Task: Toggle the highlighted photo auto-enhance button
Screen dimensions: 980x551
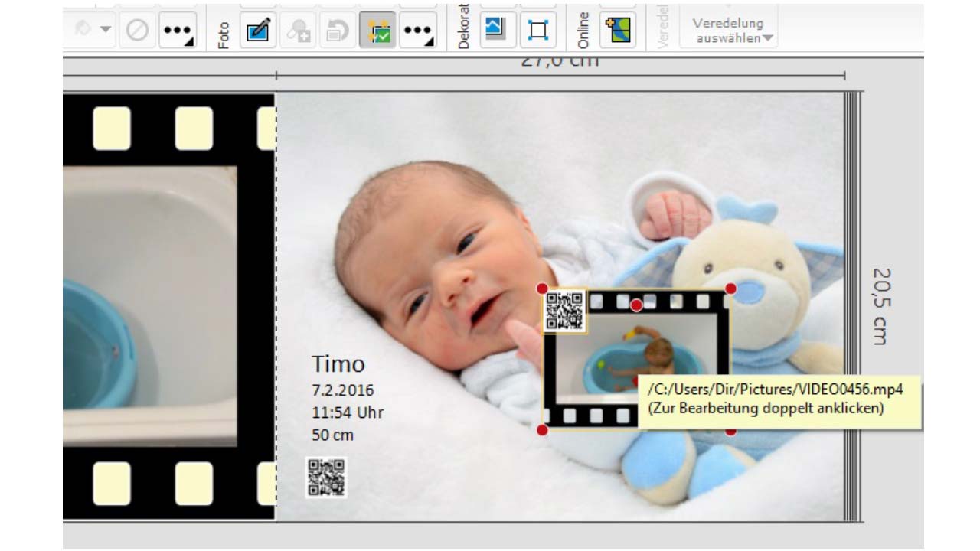Action: 377,31
